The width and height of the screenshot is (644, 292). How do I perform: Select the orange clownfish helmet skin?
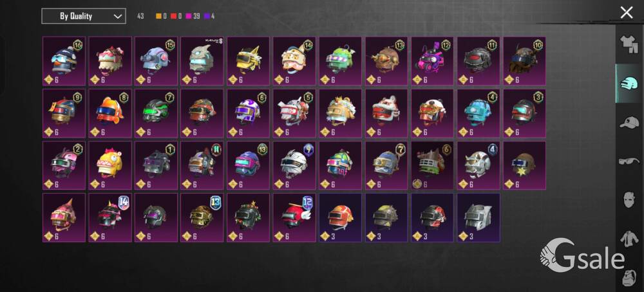click(x=111, y=113)
